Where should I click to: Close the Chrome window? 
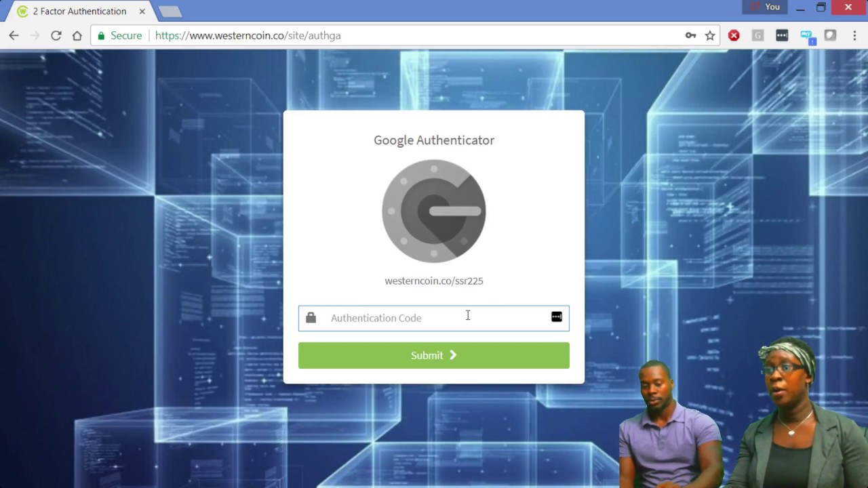coord(848,7)
